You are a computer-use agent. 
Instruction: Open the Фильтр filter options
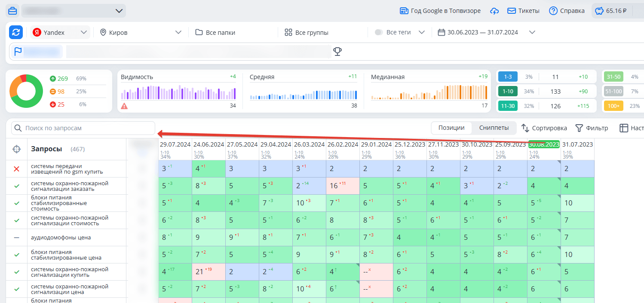[592, 128]
